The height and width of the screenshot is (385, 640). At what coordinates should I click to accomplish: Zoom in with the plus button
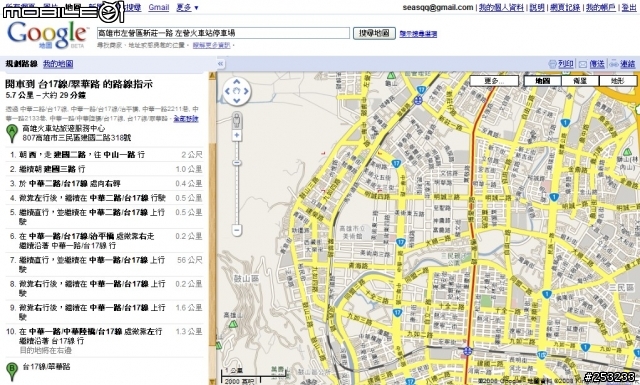pyautogui.click(x=237, y=135)
